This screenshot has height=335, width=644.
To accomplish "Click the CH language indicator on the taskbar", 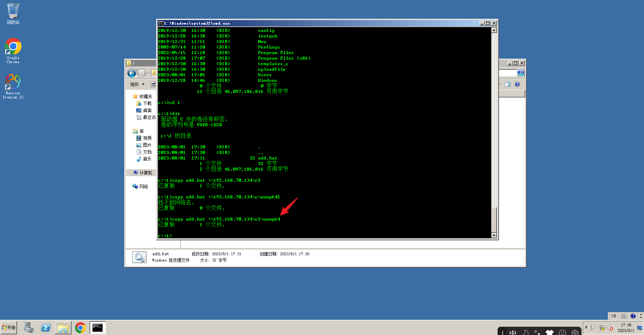I will pyautogui.click(x=613, y=316).
